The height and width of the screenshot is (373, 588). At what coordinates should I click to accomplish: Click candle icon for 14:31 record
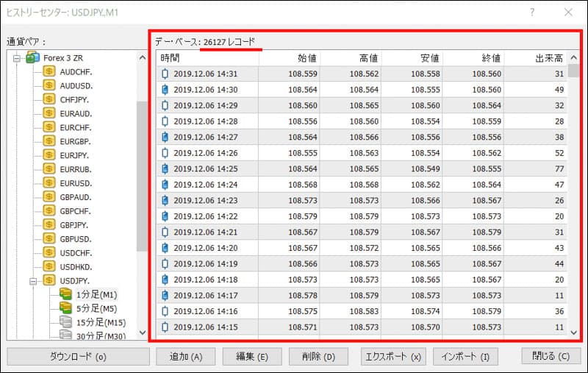[x=165, y=74]
